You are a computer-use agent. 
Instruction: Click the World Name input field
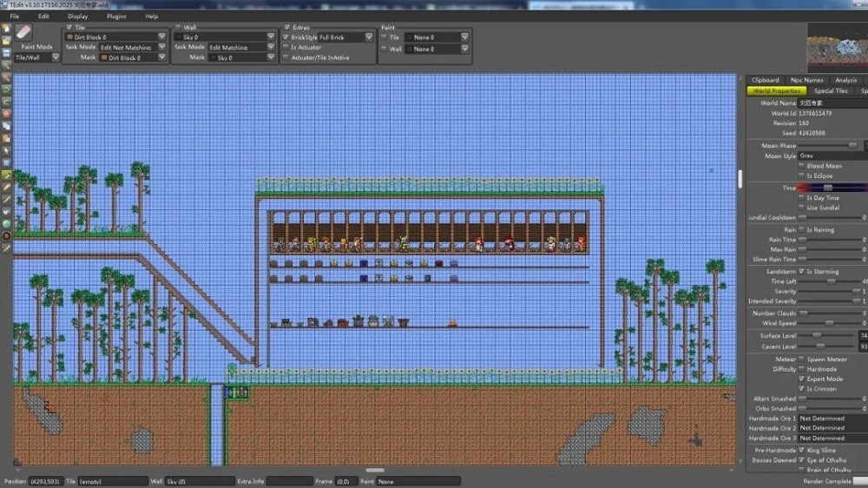pyautogui.click(x=832, y=103)
